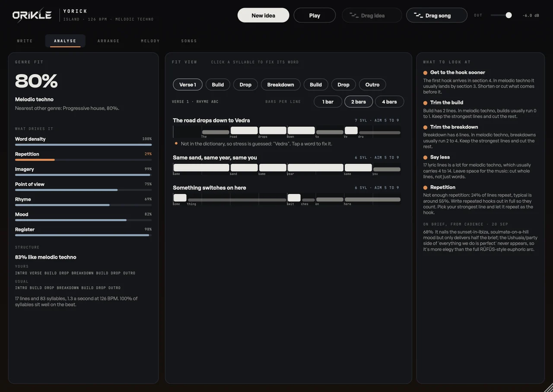Click lyric line 'Something switches on here'
This screenshot has width=553, height=392.
pyautogui.click(x=210, y=188)
